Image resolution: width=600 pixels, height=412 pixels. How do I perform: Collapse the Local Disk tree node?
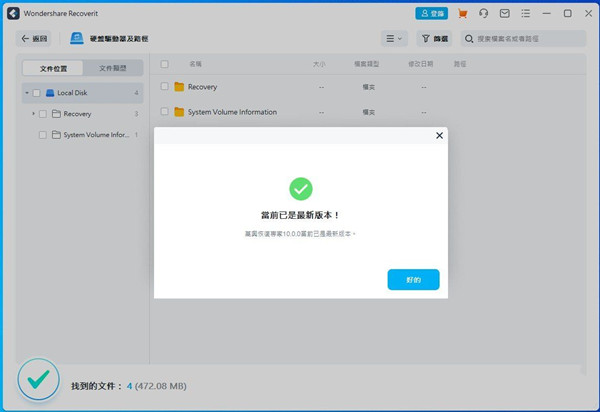click(x=27, y=93)
